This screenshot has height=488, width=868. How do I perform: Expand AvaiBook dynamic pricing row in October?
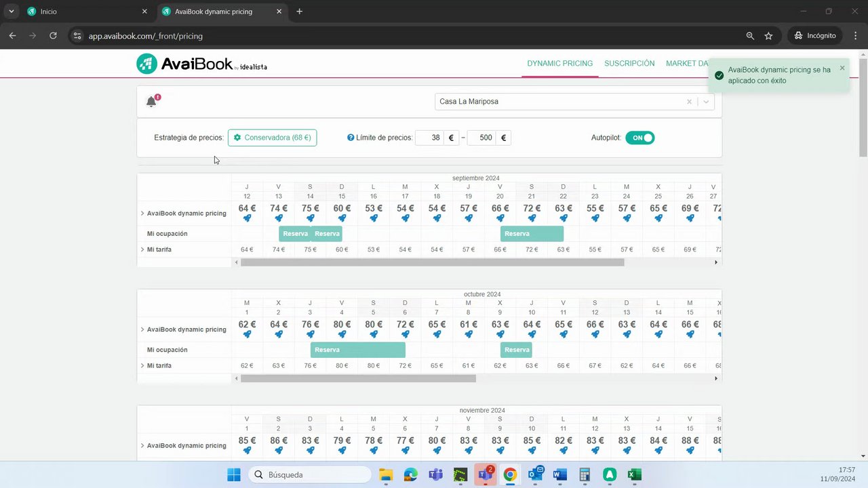[142, 329]
